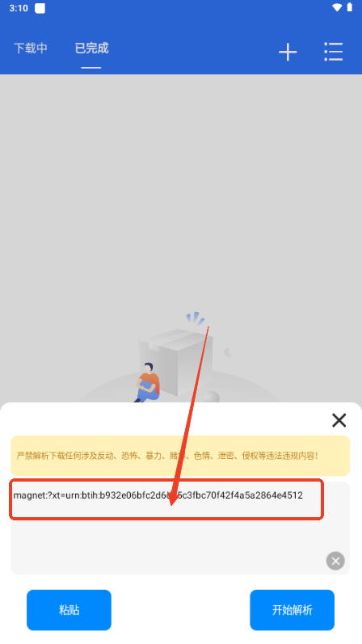
Task: Tap the underline indicator beneath 已完成
Action: [x=91, y=67]
